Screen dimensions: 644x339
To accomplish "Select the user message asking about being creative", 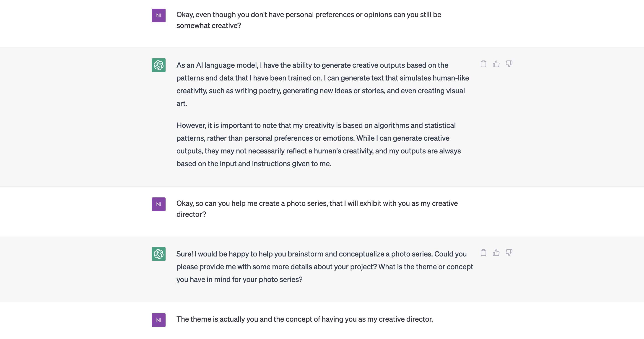I will 309,20.
